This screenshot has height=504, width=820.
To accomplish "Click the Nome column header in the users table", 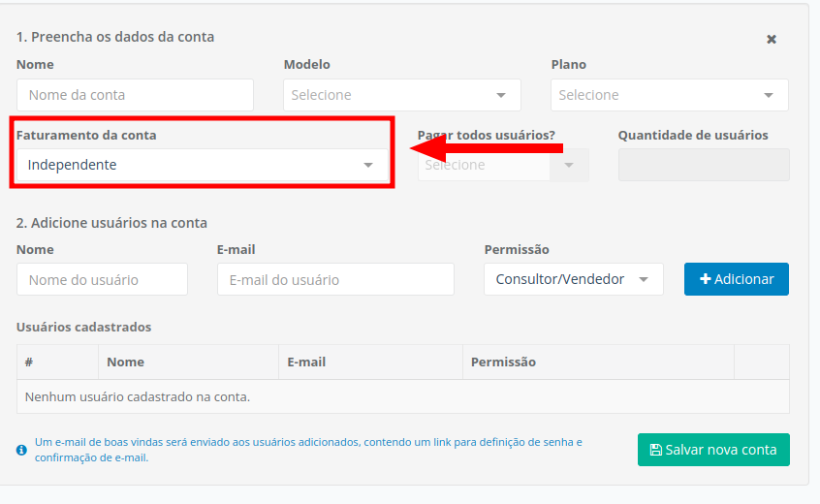I will point(126,362).
